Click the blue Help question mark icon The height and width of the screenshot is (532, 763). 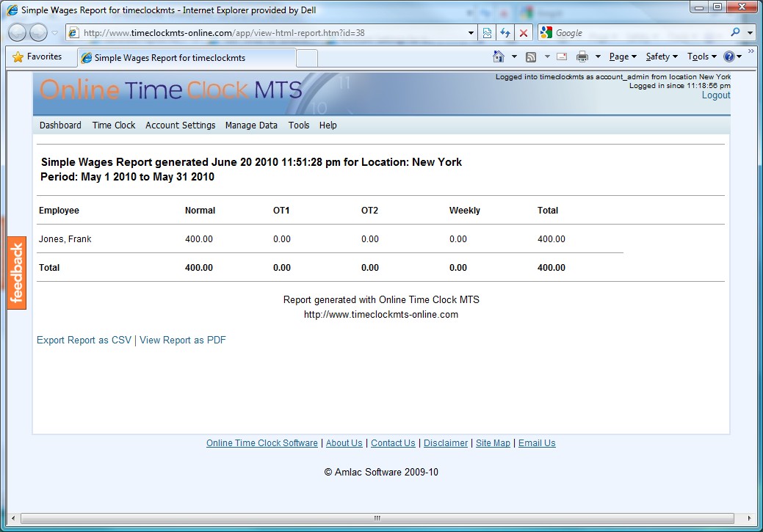[729, 57]
